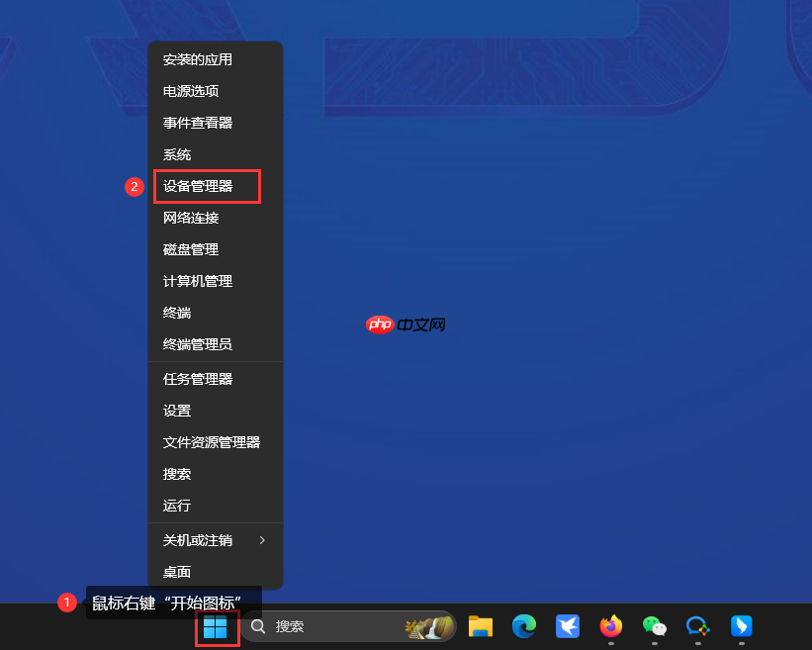
Task: Select 磁盘管理 in the menu
Action: (x=191, y=248)
